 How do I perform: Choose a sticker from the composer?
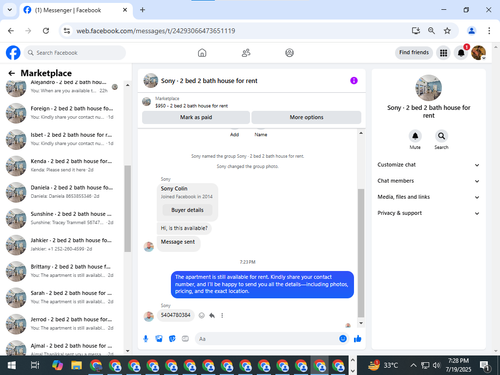172,339
